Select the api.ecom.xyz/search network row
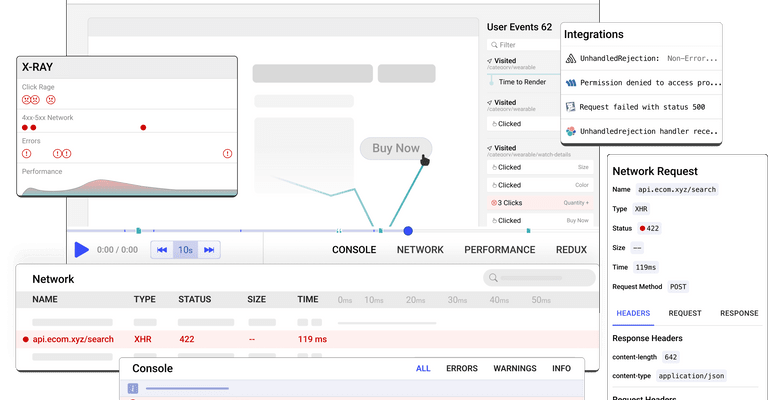The width and height of the screenshot is (768, 400). pyautogui.click(x=307, y=339)
